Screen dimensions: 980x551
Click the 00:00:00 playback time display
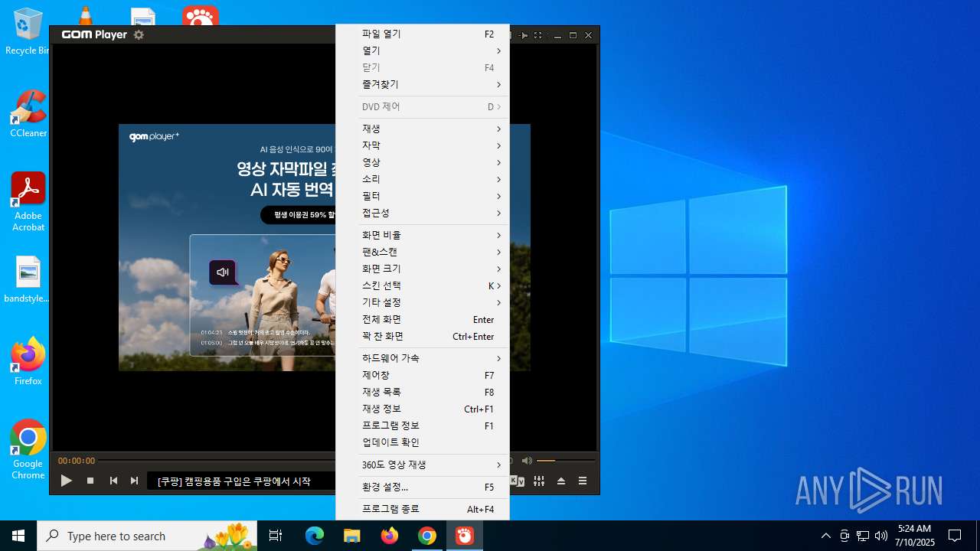click(77, 461)
